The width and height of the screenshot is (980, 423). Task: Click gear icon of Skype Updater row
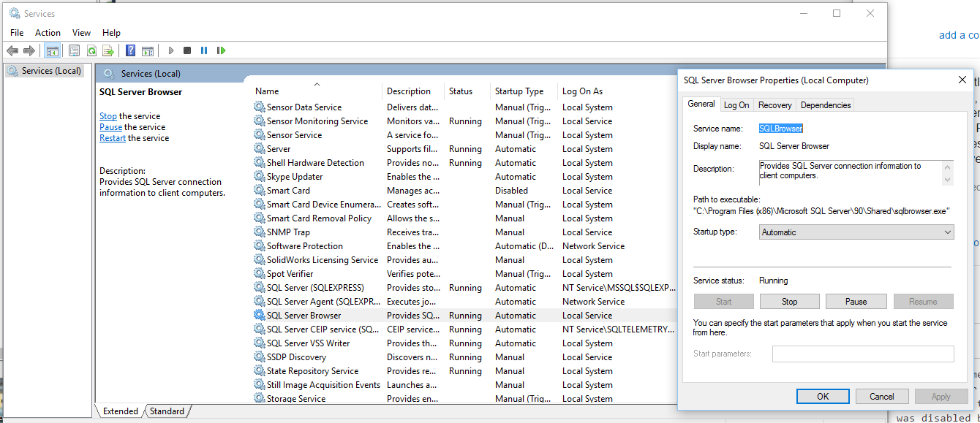click(260, 177)
